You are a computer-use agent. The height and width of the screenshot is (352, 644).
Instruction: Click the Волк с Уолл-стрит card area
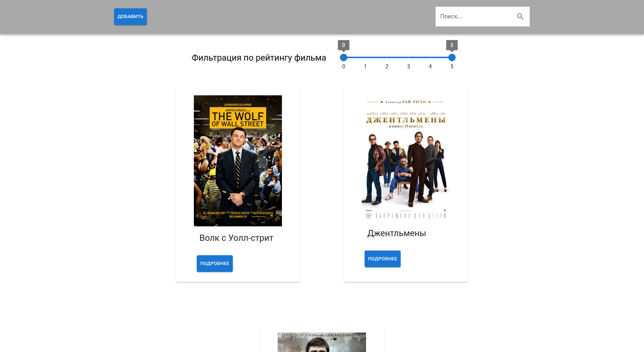coord(238,185)
